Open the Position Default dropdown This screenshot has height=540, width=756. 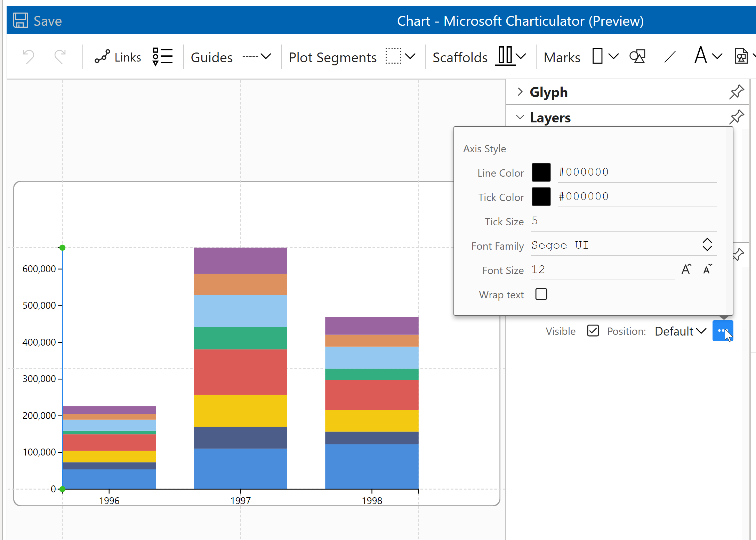coord(680,331)
